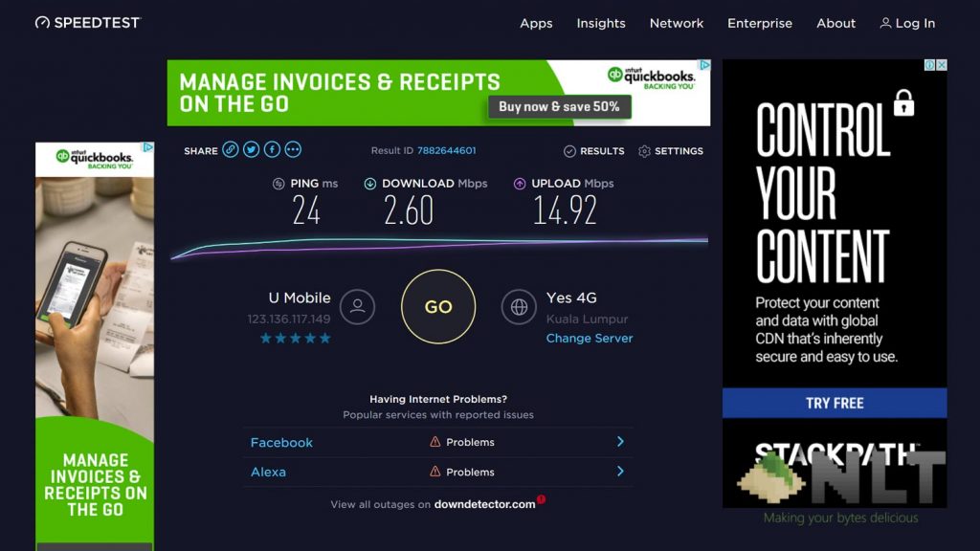Share result on Twitter icon
Viewport: 980px width, 551px height.
pos(252,150)
